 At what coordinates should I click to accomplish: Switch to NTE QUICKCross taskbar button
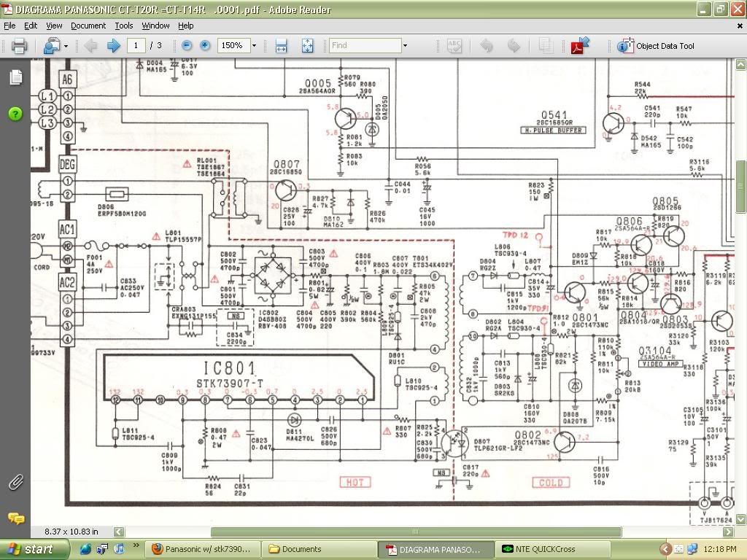(554, 550)
